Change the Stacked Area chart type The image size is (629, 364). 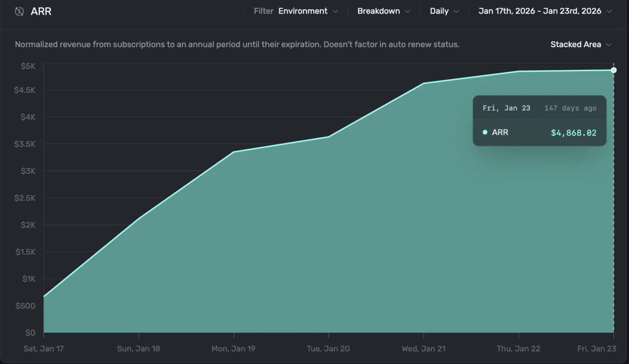pyautogui.click(x=581, y=45)
